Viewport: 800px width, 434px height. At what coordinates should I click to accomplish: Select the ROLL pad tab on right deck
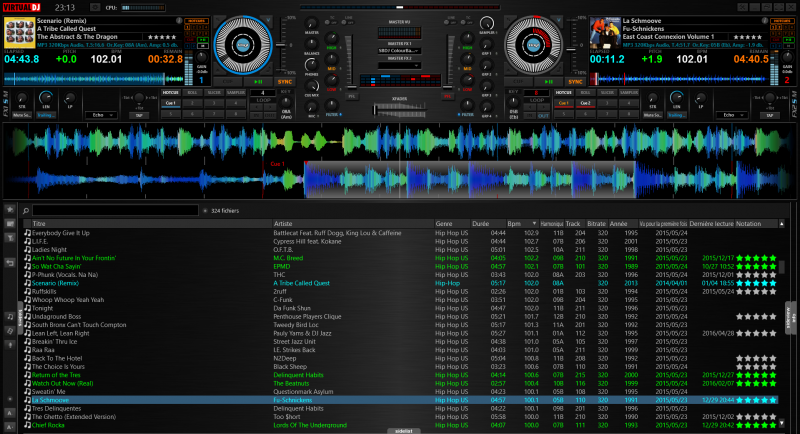[585, 93]
